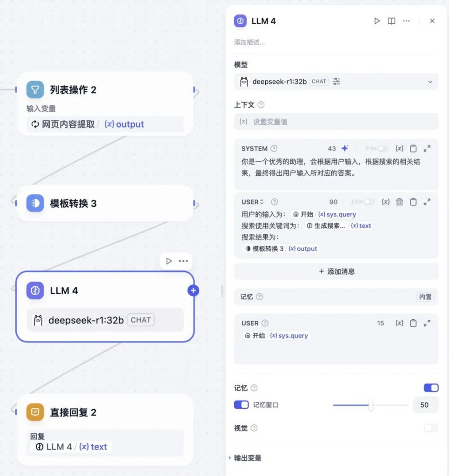Screen dimensions: 449x476
Task: Enable the 视觉 vision toggle
Action: click(x=431, y=428)
